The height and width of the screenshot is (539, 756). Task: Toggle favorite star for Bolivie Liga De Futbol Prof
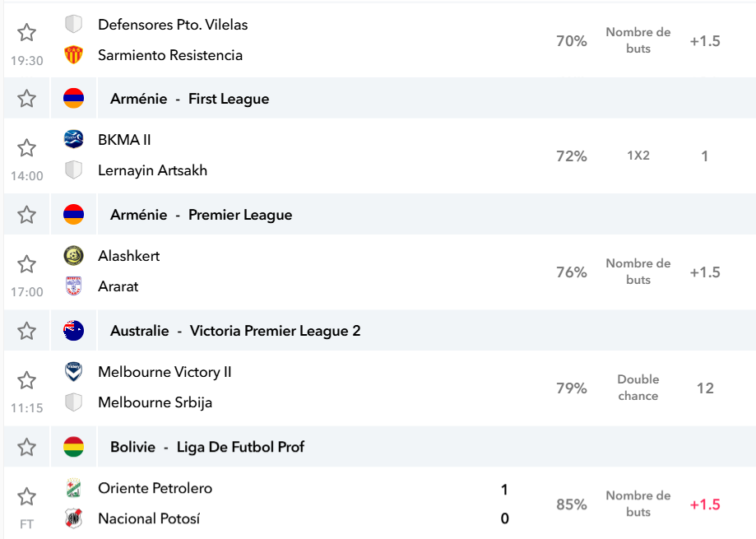click(26, 447)
